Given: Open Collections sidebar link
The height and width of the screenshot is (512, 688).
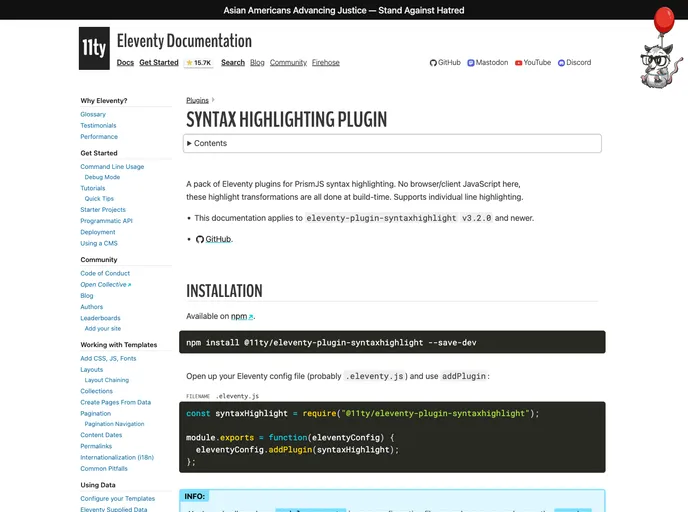Looking at the screenshot, I should click(x=97, y=391).
